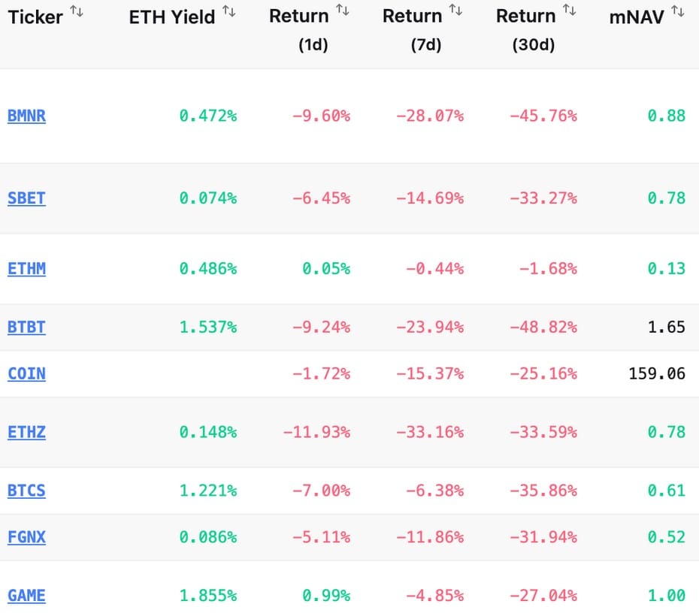Viewport: 699px width, 616px height.
Task: Select the FGNX ticker
Action: coord(26,537)
